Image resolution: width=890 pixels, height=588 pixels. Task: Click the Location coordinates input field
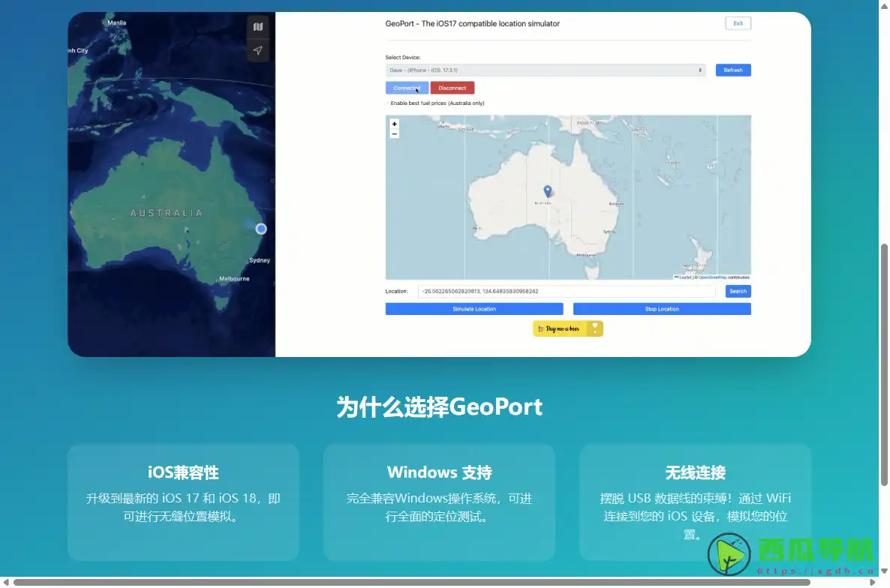click(567, 292)
